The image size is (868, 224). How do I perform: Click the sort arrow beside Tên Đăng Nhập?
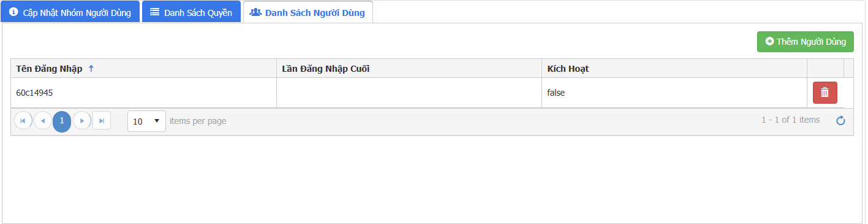coord(91,69)
